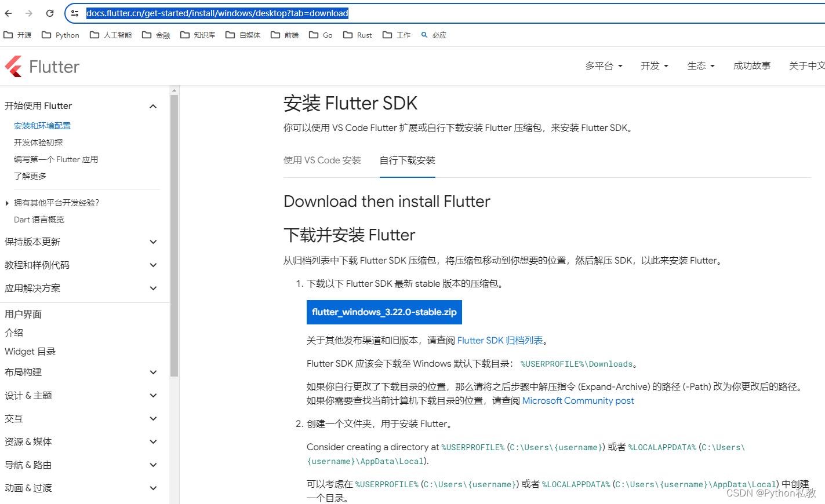
Task: Open Widget 目录 in the sidebar
Action: [x=30, y=352]
